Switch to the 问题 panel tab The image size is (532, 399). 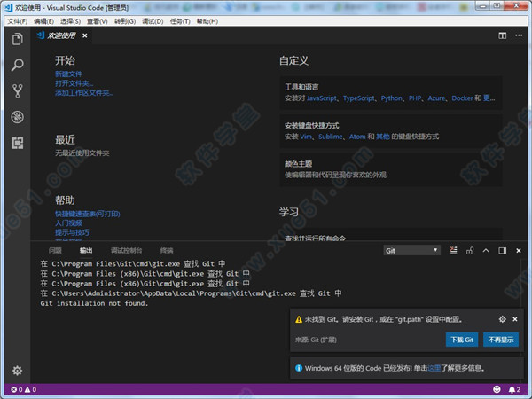(x=55, y=250)
